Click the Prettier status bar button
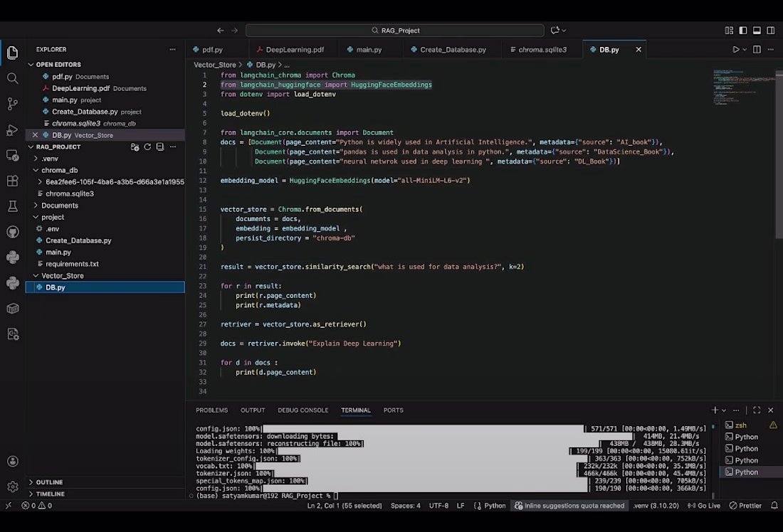 click(x=745, y=506)
